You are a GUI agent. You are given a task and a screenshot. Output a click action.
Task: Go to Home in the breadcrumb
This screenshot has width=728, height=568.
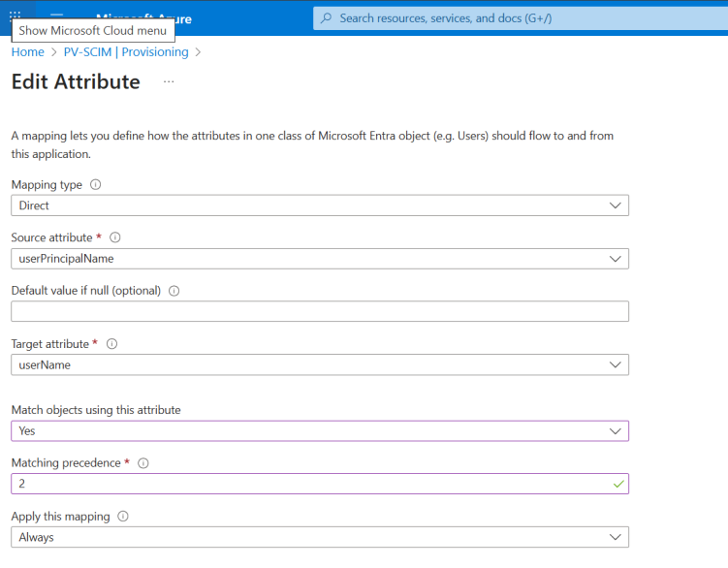click(27, 52)
